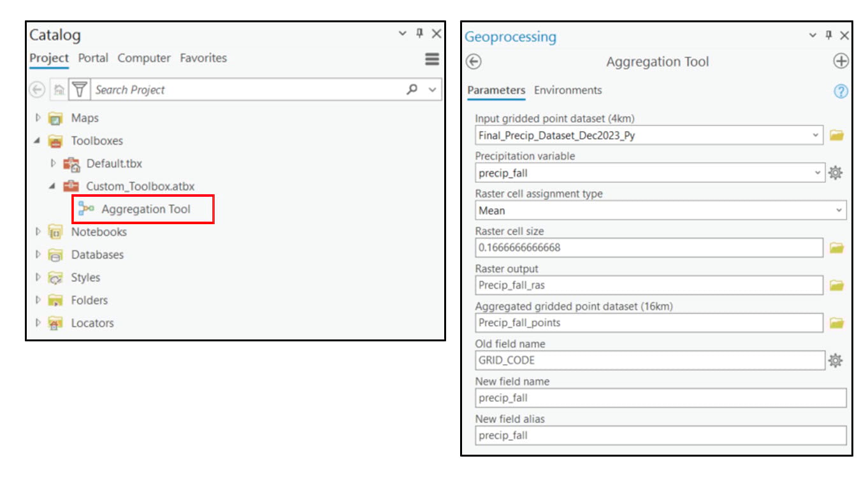Click the Search Project text box
868x484 pixels.
247,90
